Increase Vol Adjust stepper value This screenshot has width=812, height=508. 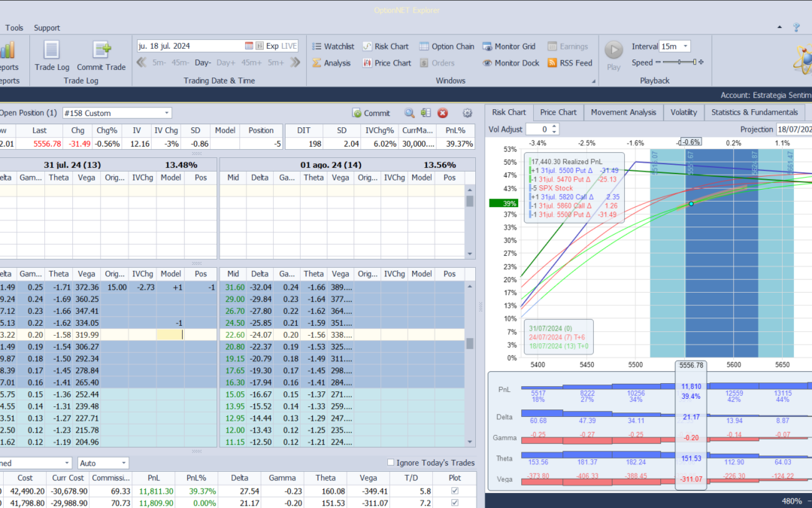coord(555,126)
